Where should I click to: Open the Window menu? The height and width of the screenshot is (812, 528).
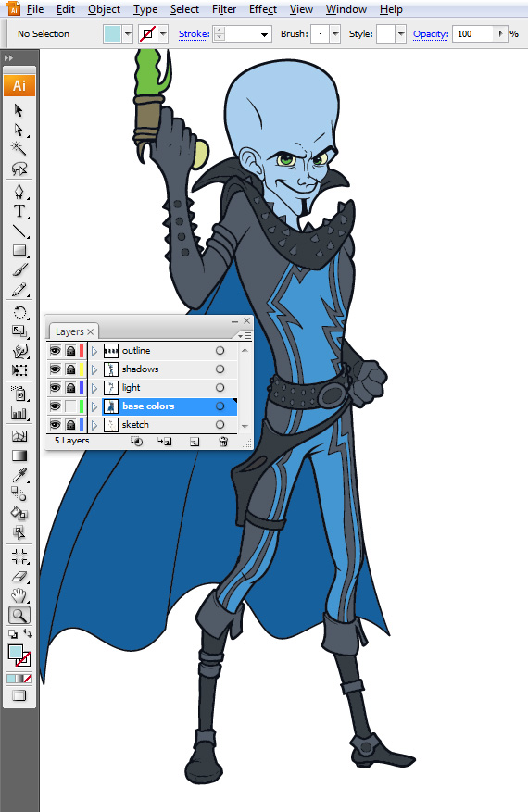[x=346, y=9]
